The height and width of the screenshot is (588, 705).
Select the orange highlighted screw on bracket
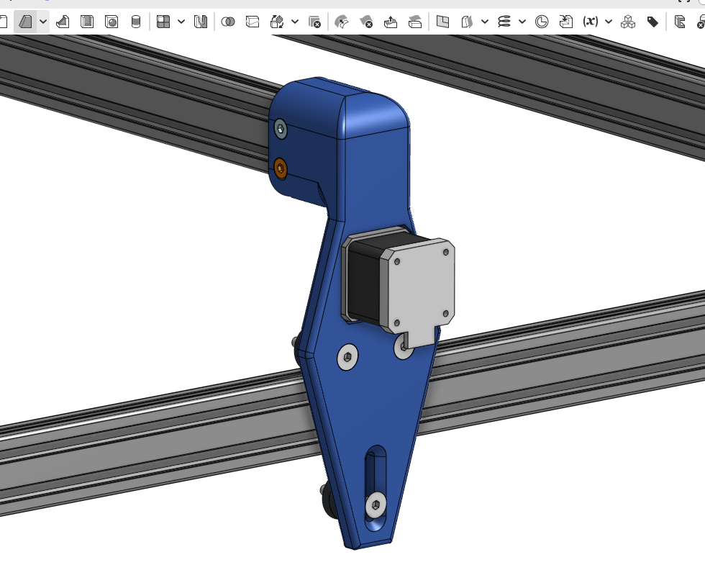pyautogui.click(x=280, y=168)
